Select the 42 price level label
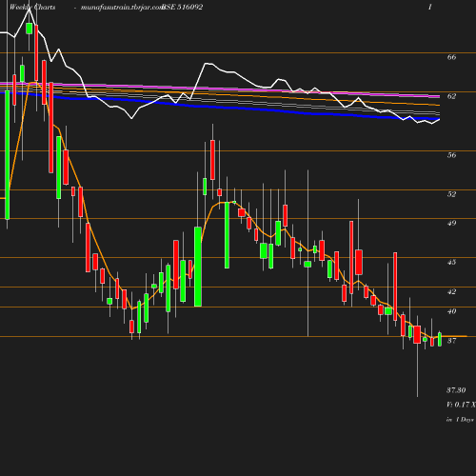 point(451,291)
